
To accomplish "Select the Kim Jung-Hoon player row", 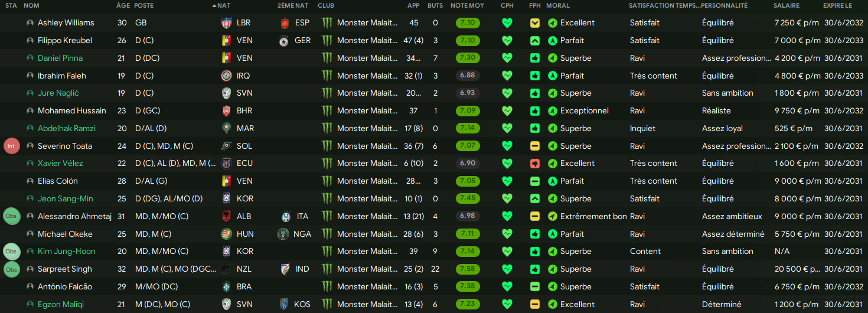I will (x=434, y=251).
